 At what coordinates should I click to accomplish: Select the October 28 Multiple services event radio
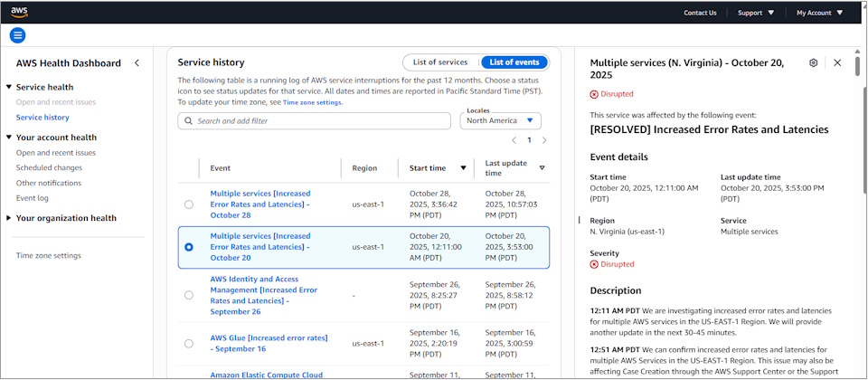188,204
